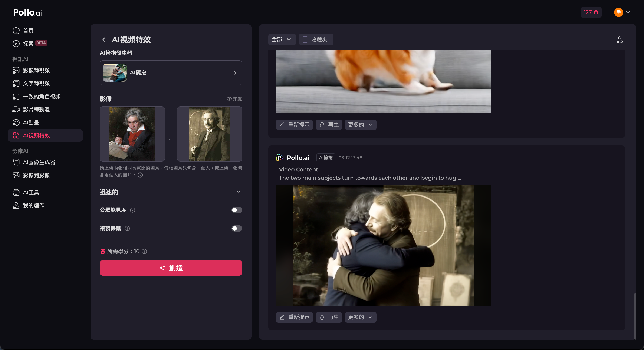This screenshot has height=350, width=644.
Task: Open 更多的 dropdown under hug video
Action: [360, 317]
